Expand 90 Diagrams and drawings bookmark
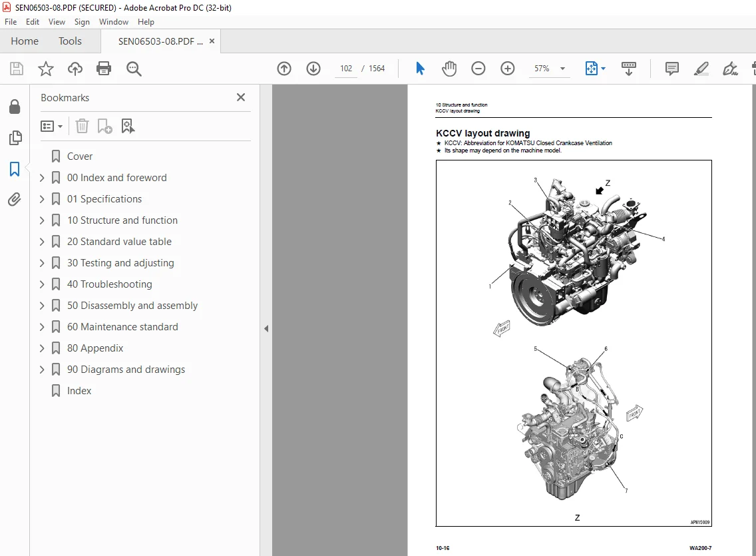This screenshot has height=556, width=756. (42, 370)
